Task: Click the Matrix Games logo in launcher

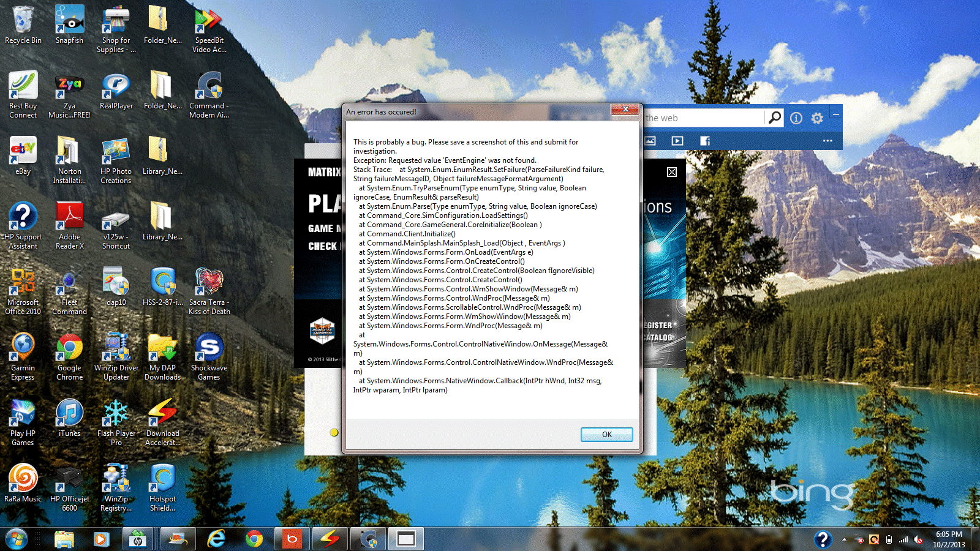Action: click(x=322, y=331)
